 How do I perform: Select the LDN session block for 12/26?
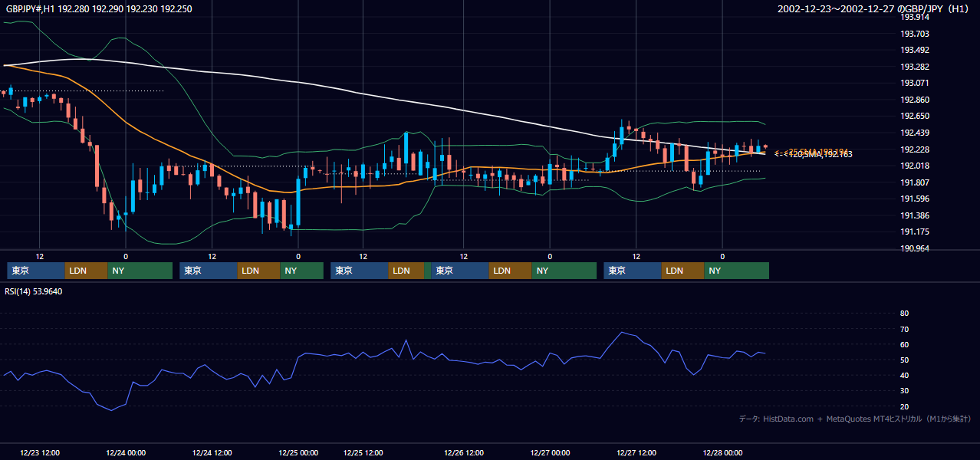click(x=510, y=271)
